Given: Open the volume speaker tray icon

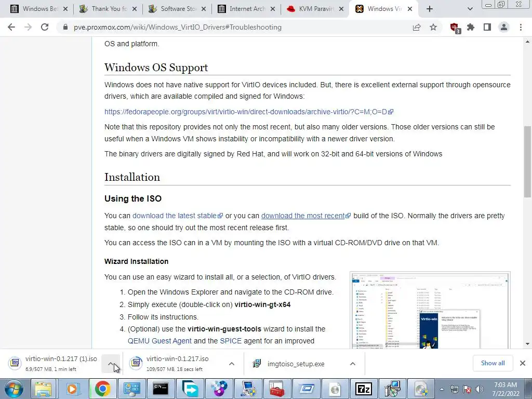Looking at the screenshot, I should (x=480, y=389).
